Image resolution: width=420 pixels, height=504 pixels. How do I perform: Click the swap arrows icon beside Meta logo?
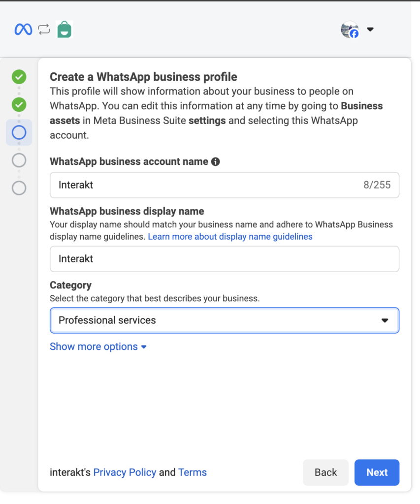click(x=44, y=30)
